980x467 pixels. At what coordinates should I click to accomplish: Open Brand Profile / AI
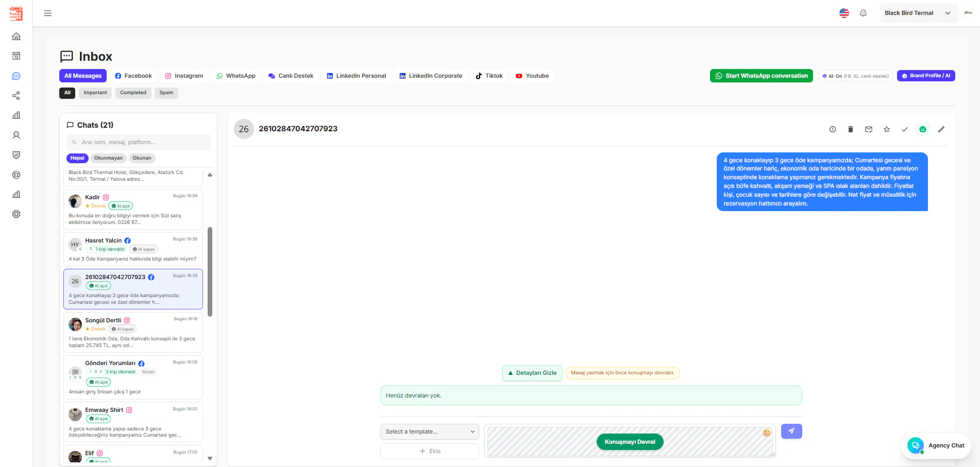[926, 76]
